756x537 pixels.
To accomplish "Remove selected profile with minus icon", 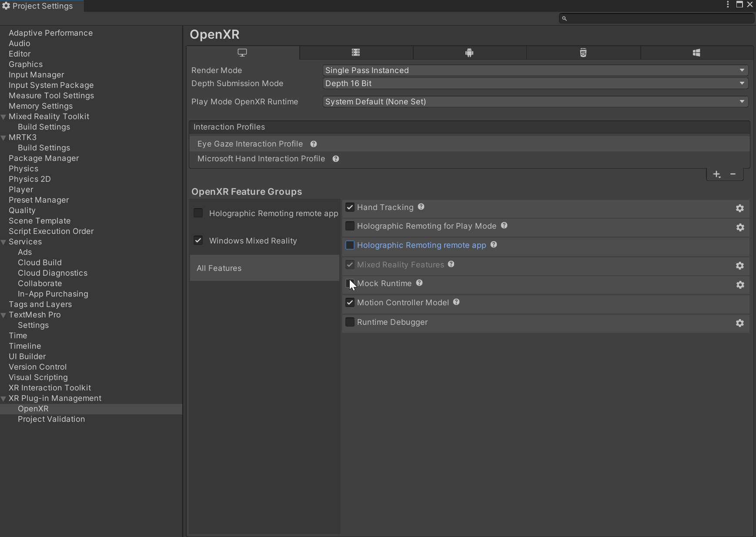I will tap(733, 174).
